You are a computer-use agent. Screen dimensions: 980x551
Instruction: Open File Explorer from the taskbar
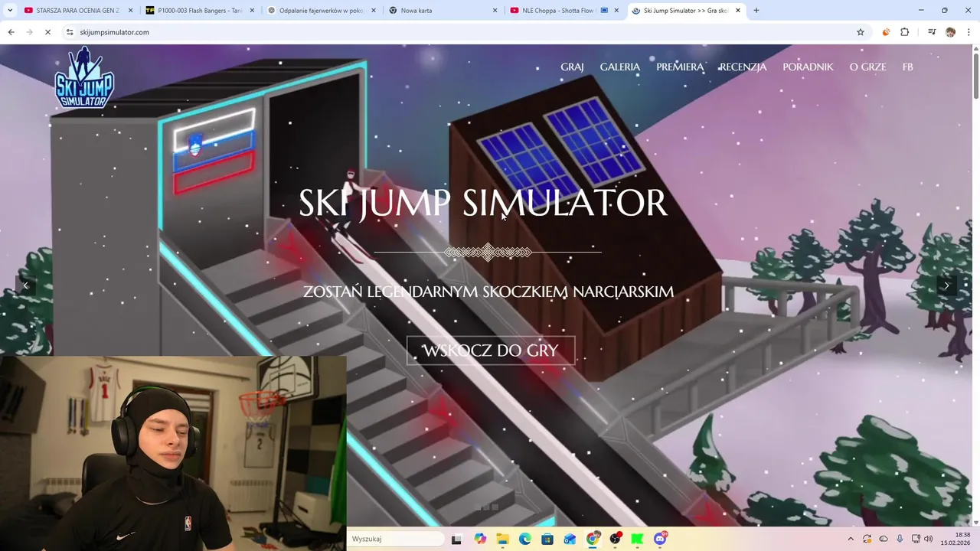(x=502, y=539)
